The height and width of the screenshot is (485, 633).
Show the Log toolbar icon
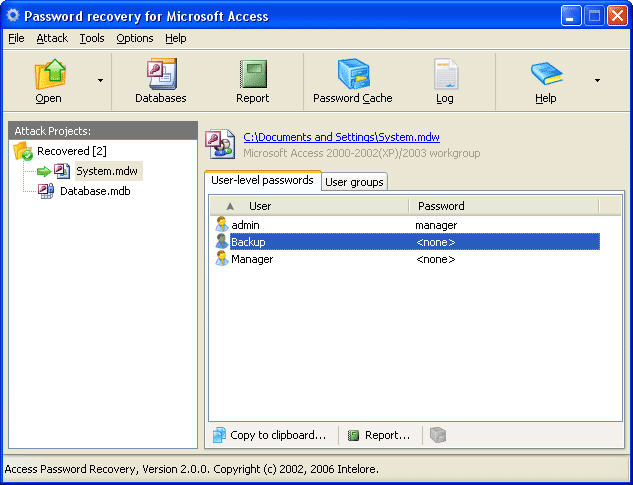[x=445, y=74]
